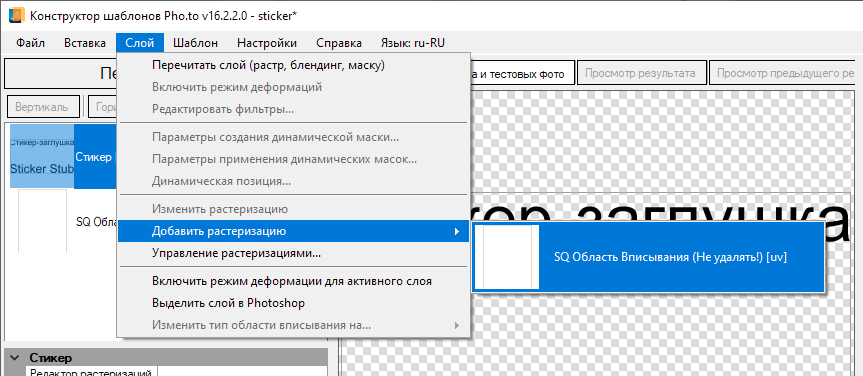Click Параметры применения динамических масок...
863x376 pixels.
pyautogui.click(x=293, y=160)
